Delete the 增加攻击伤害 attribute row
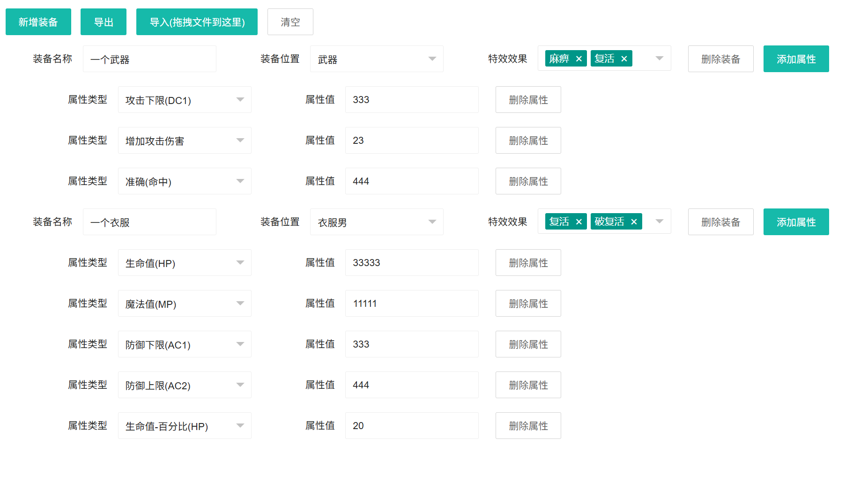868x490 pixels. [528, 141]
